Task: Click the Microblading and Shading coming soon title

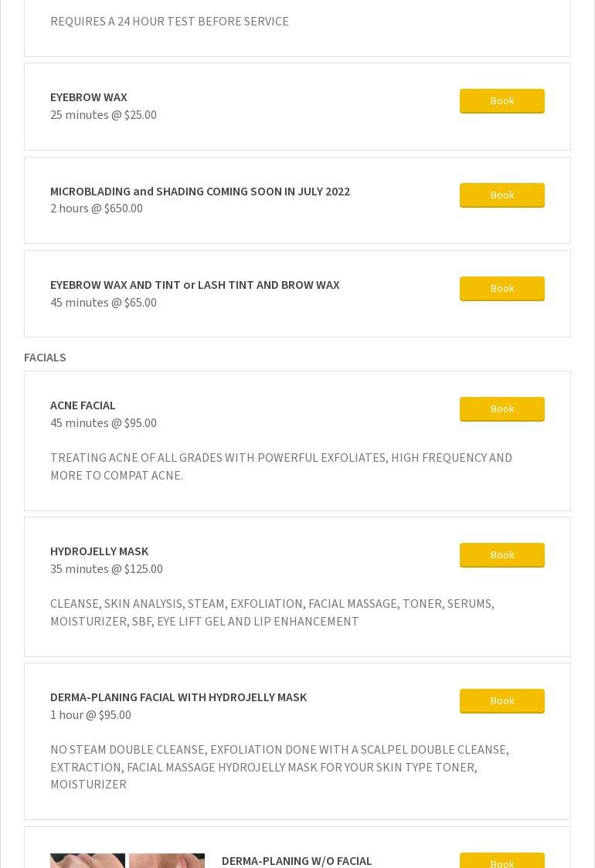Action: click(x=200, y=192)
